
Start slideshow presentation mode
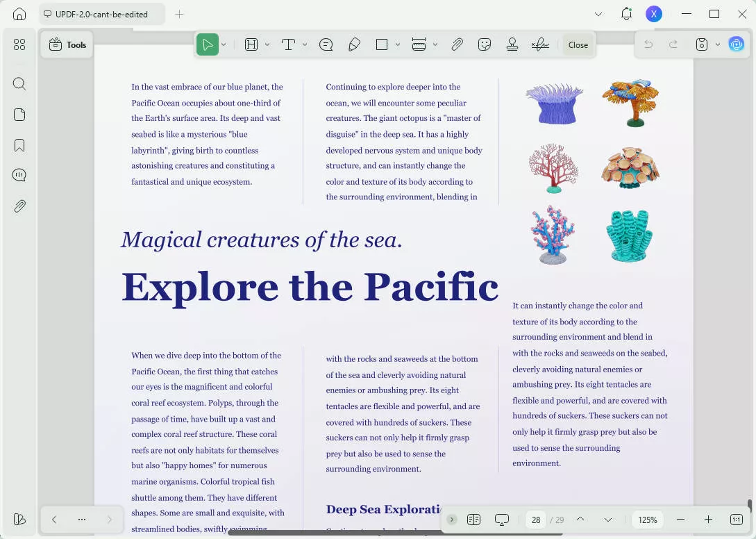[502, 520]
